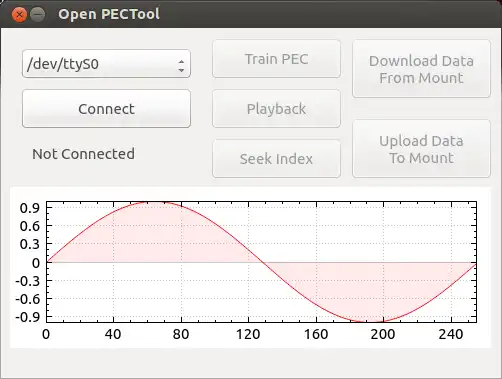Click the 0.6 y-axis label

pyautogui.click(x=30, y=226)
